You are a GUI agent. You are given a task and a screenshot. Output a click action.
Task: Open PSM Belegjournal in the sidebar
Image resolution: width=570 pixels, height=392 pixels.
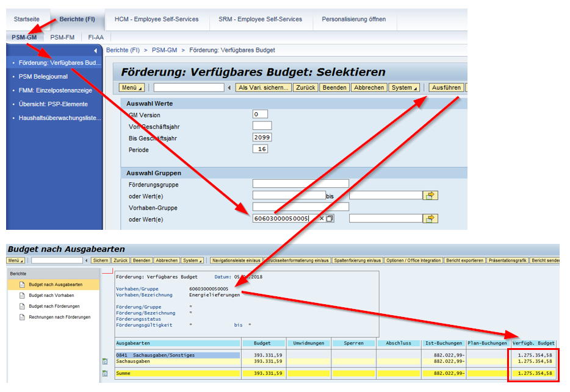click(43, 77)
